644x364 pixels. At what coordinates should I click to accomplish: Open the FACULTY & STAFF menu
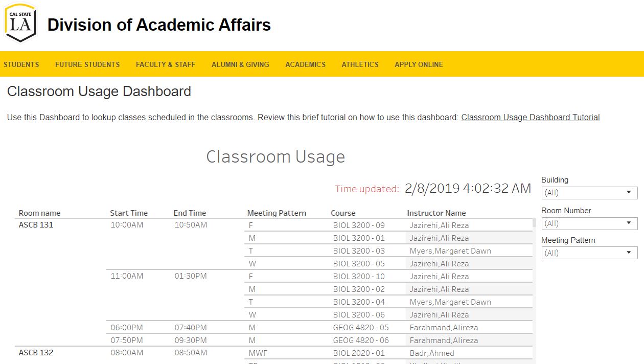pos(166,64)
